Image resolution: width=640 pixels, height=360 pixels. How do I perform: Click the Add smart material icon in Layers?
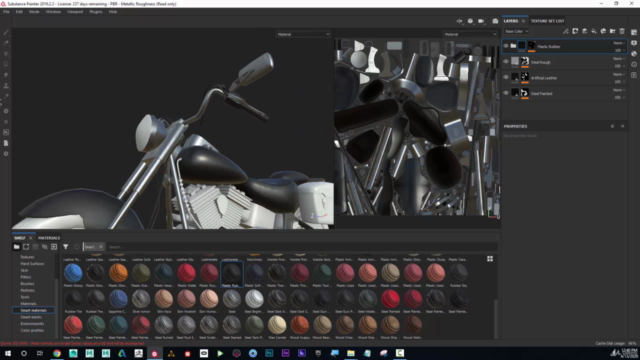[x=603, y=31]
